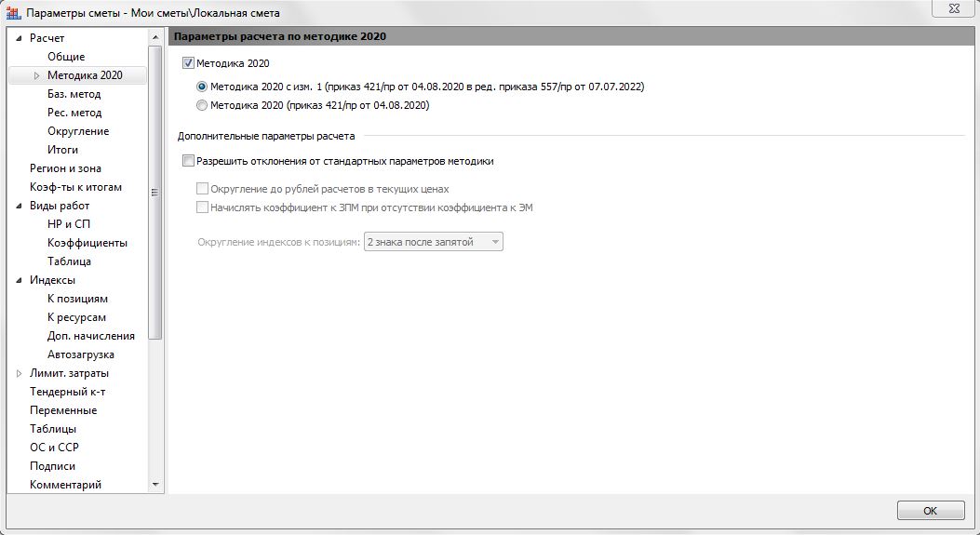
Task: Open the К позициям section
Action: [x=77, y=299]
